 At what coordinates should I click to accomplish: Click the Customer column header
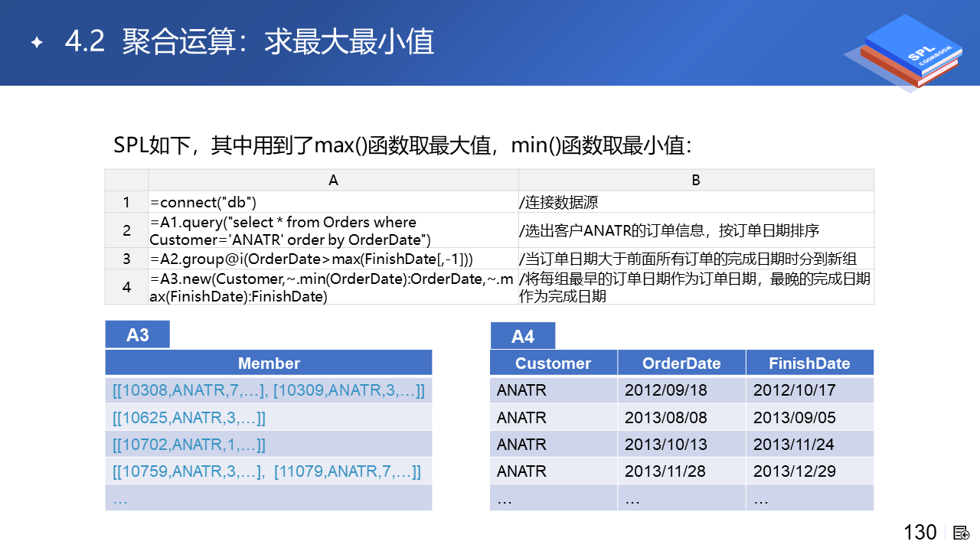(553, 363)
